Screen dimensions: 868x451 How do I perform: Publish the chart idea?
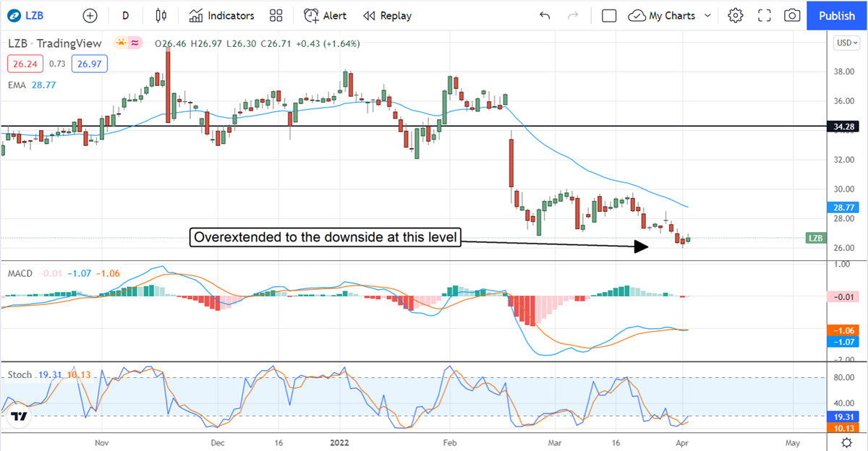click(x=837, y=15)
